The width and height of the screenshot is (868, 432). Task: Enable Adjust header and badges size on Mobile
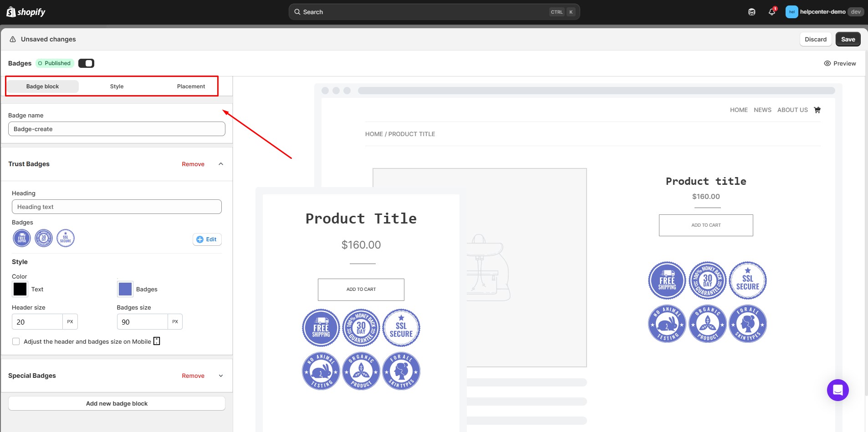[16, 341]
